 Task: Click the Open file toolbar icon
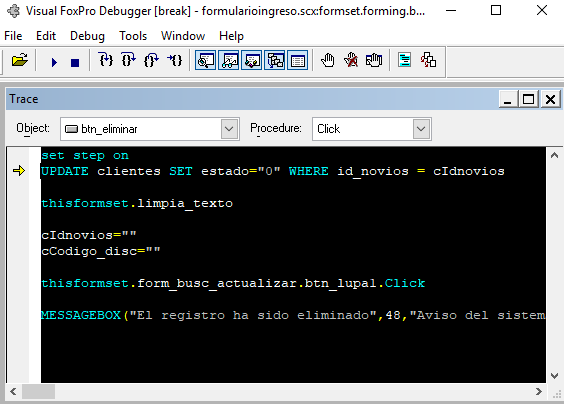pos(19,60)
